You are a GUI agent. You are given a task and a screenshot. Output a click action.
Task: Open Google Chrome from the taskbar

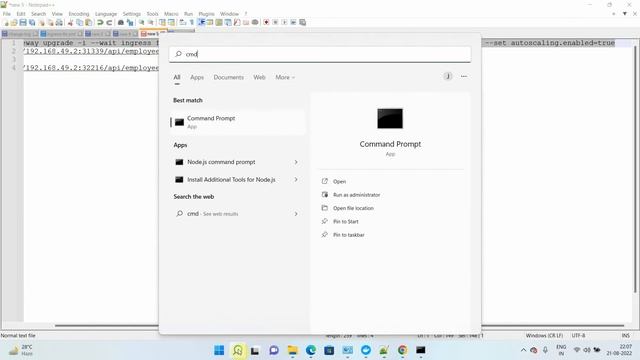[402, 350]
